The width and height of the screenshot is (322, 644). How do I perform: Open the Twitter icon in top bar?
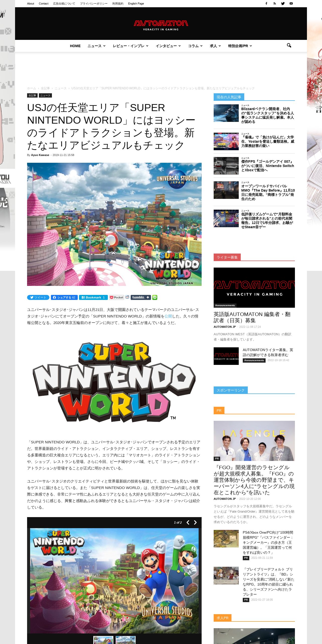point(283,4)
